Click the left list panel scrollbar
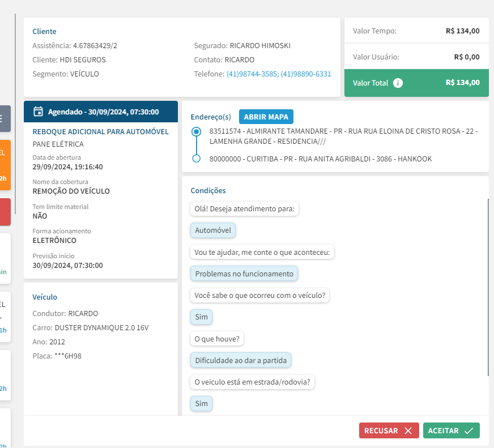 pyautogui.click(x=15, y=113)
